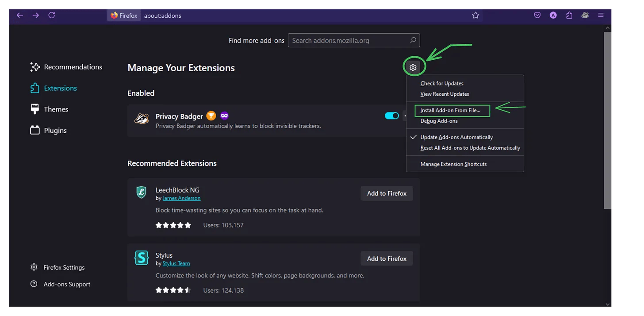Open the hamburger application menu

(601, 15)
